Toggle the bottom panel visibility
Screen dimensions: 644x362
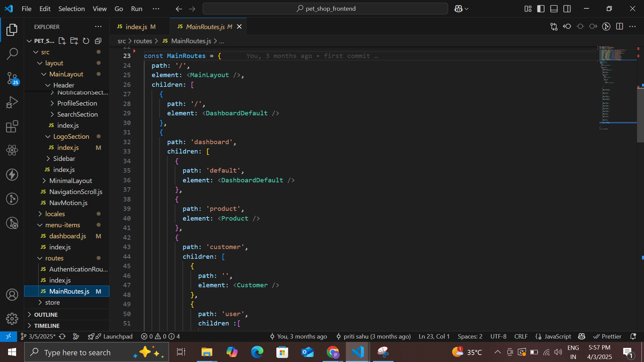click(554, 9)
